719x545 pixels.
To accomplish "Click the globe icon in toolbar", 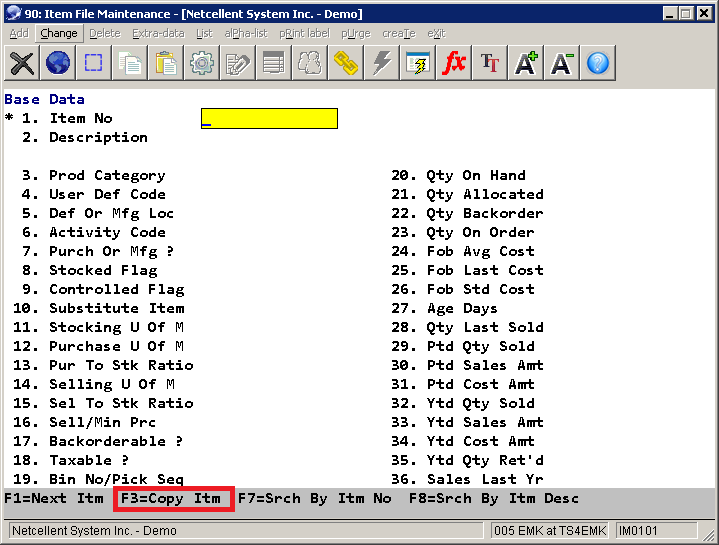I will tap(58, 63).
